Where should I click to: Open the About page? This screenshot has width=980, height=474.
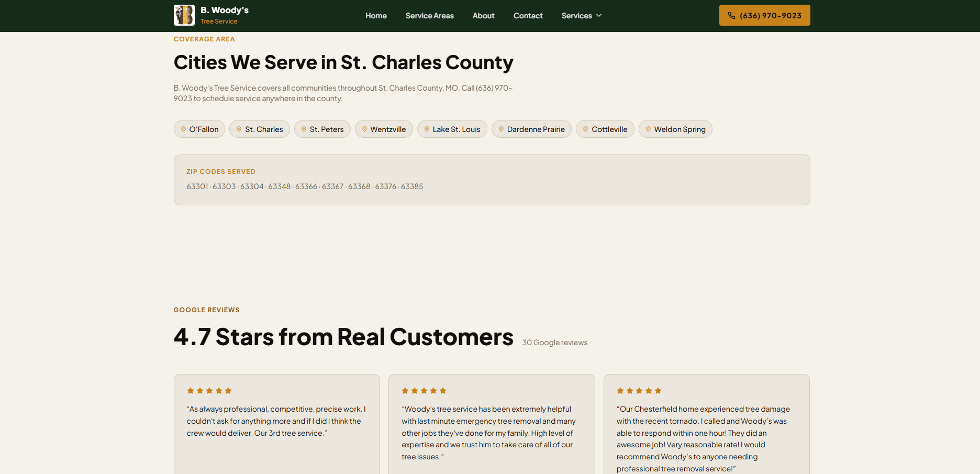pos(484,16)
